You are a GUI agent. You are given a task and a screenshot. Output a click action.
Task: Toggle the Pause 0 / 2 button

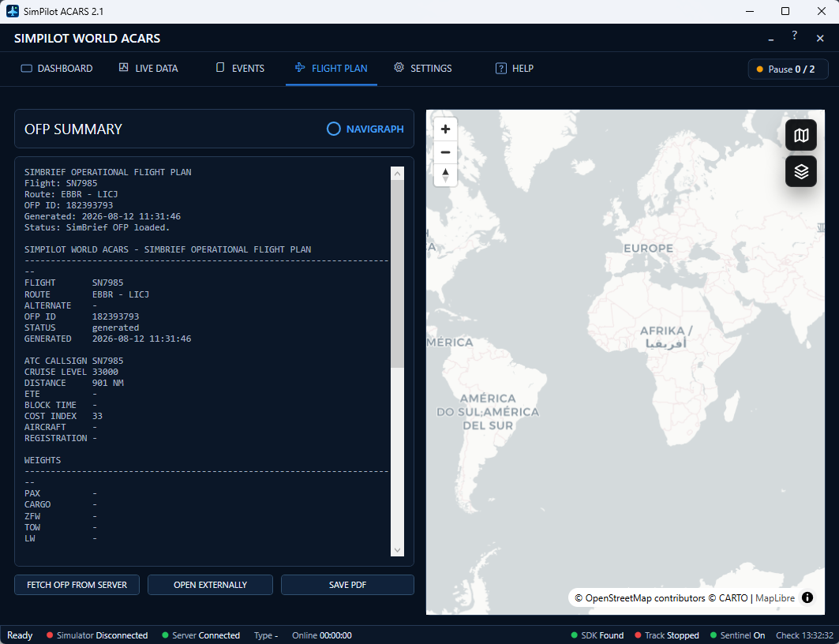click(788, 69)
